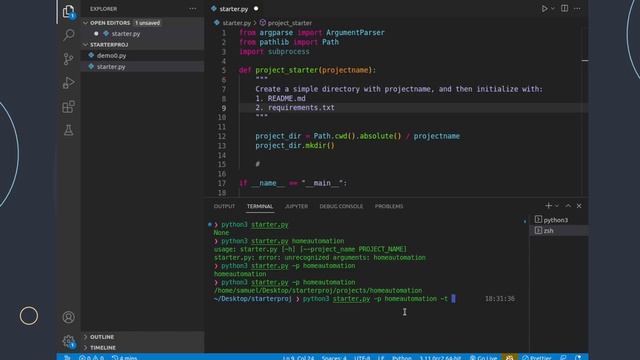
Task: Switch to the Output panel tab
Action: pos(224,206)
